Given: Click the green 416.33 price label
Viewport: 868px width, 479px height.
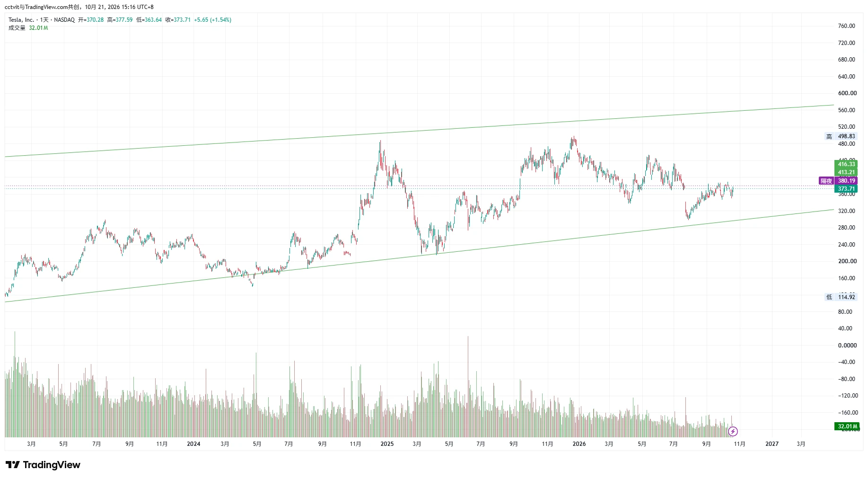Looking at the screenshot, I should (846, 164).
